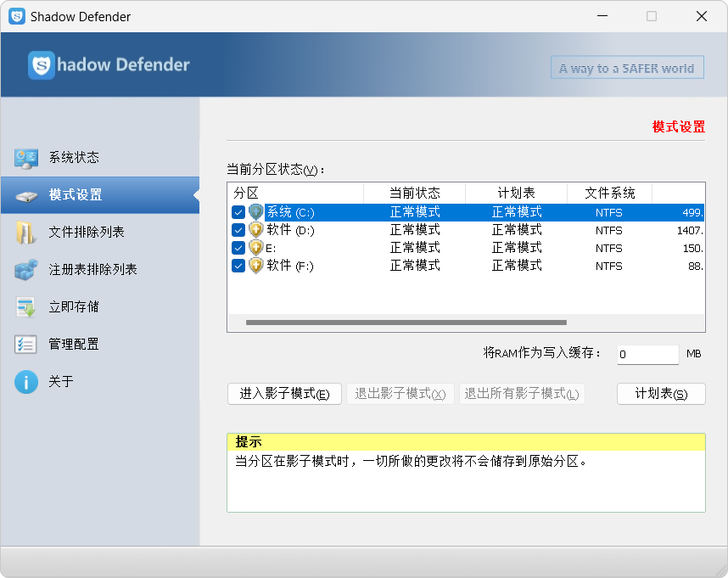Open the 关于 section
Screen dimensions: 728x578
click(100, 382)
